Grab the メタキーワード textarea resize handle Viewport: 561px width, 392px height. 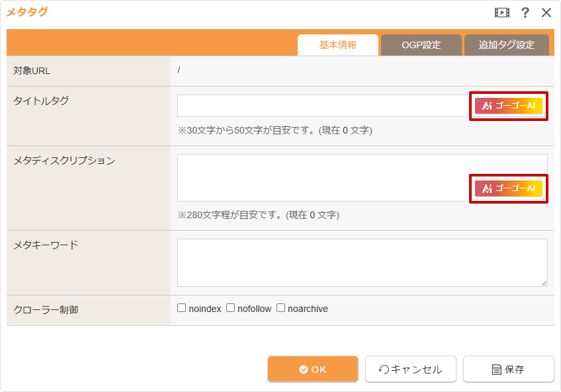[x=544, y=283]
